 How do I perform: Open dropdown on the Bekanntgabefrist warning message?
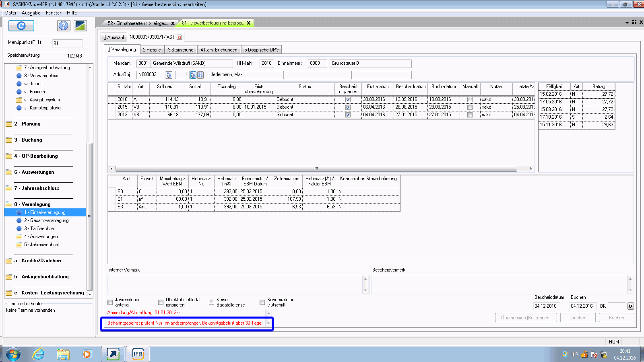pyautogui.click(x=268, y=323)
